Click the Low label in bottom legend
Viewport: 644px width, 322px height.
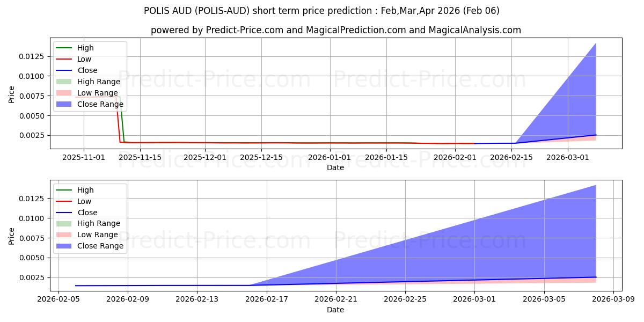(84, 201)
